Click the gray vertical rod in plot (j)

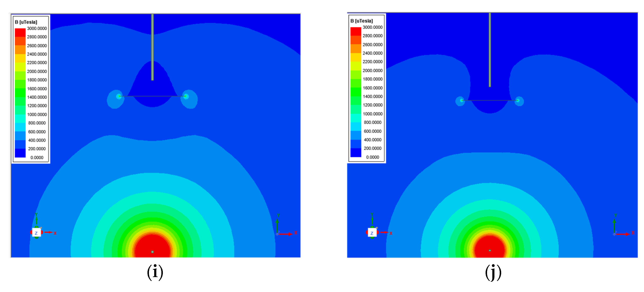(490, 50)
